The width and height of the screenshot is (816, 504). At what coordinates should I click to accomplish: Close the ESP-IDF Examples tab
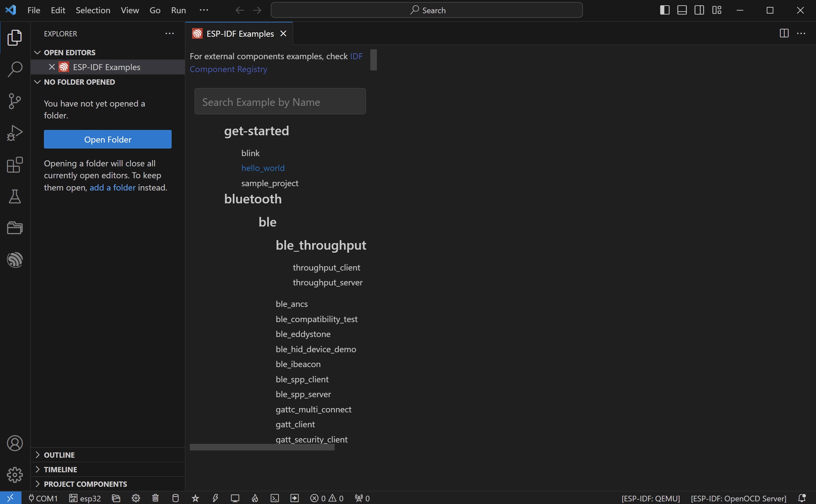[283, 34]
